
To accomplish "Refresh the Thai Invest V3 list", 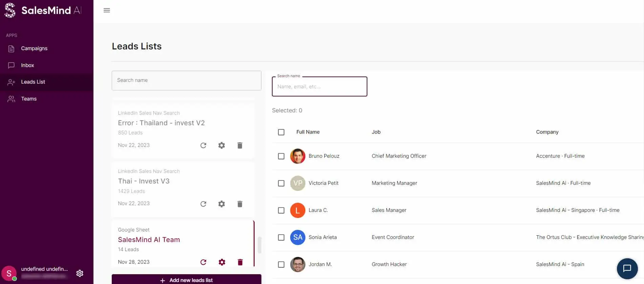I will pyautogui.click(x=203, y=204).
